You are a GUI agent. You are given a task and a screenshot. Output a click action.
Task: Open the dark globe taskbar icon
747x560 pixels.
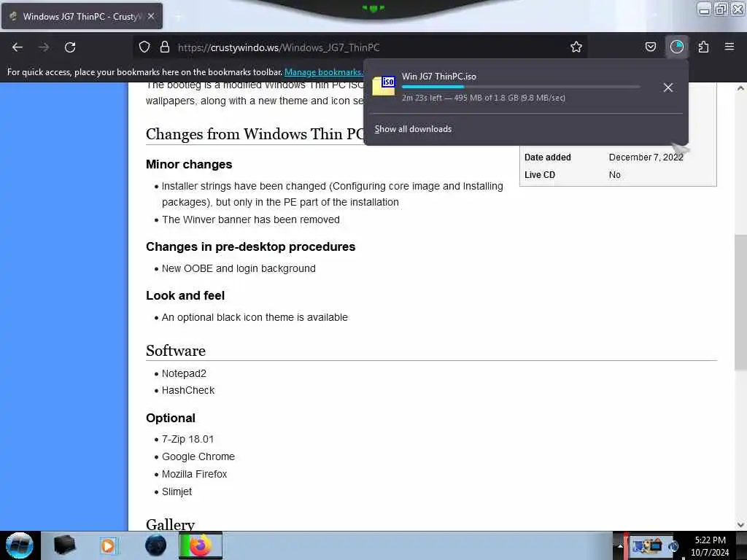(156, 545)
